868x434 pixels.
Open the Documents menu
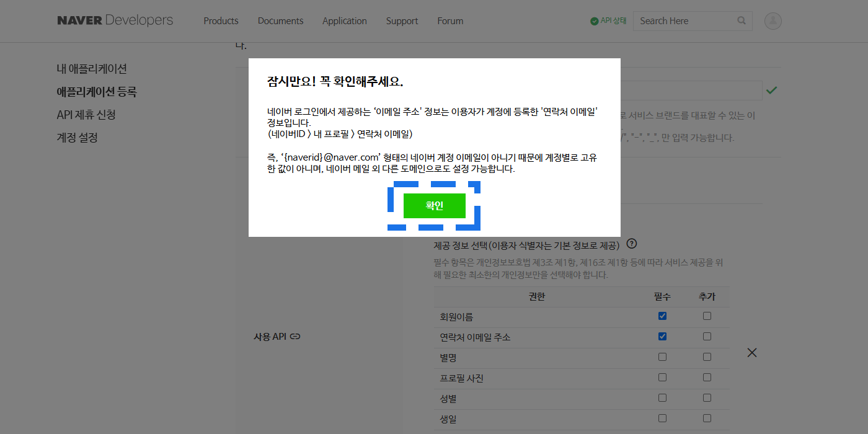(280, 20)
